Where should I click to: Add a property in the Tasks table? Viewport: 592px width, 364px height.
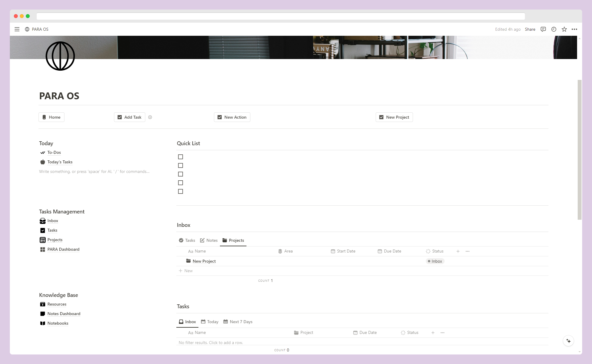[x=433, y=333]
